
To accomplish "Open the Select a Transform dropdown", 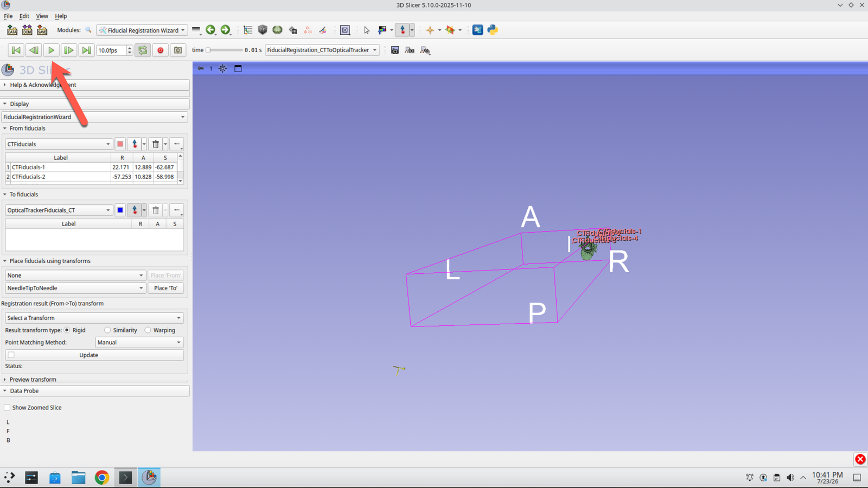I will pyautogui.click(x=94, y=318).
